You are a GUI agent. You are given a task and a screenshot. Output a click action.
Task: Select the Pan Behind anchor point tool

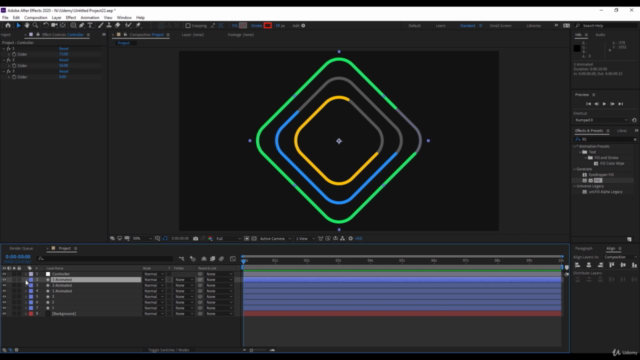click(63, 25)
